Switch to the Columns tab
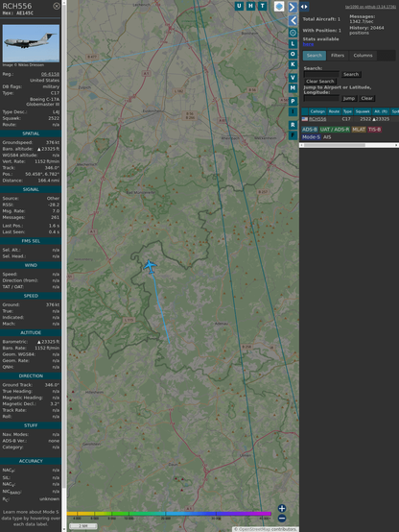Viewport: 399px width, 532px height. click(x=364, y=56)
